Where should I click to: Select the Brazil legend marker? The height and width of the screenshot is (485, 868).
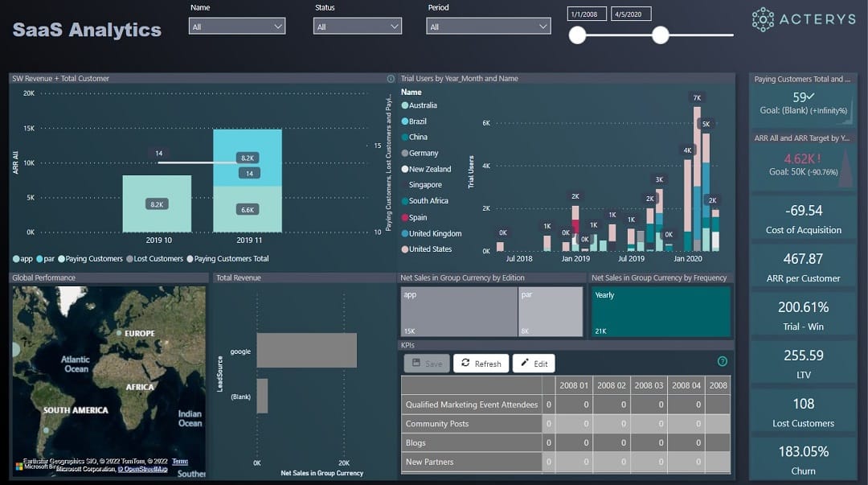point(404,121)
